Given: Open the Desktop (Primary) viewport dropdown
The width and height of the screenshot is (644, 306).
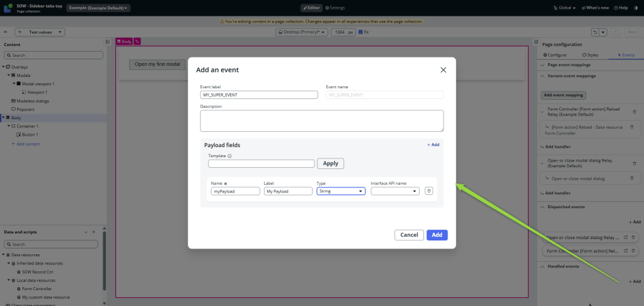Looking at the screenshot, I should pyautogui.click(x=301, y=32).
